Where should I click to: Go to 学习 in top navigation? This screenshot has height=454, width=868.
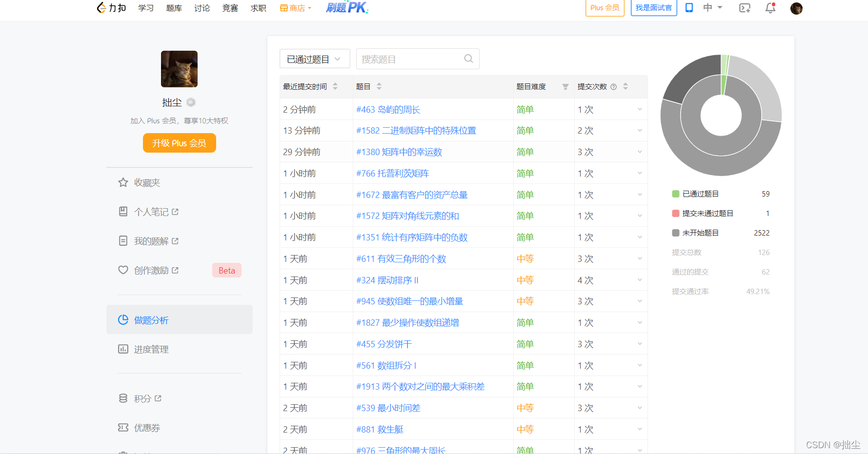click(x=146, y=8)
